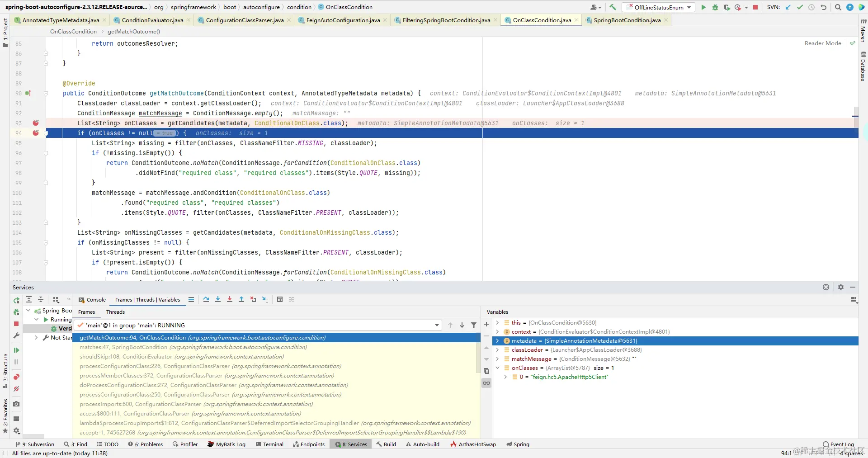Click the Build project hammer icon
The image size is (868, 458).
(x=613, y=7)
